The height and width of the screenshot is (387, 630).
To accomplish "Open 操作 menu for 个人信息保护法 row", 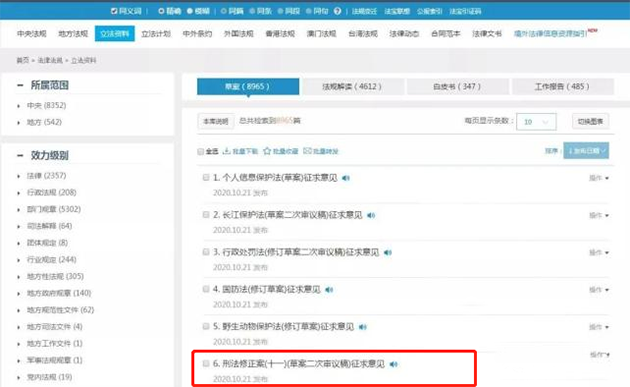I will [x=599, y=178].
